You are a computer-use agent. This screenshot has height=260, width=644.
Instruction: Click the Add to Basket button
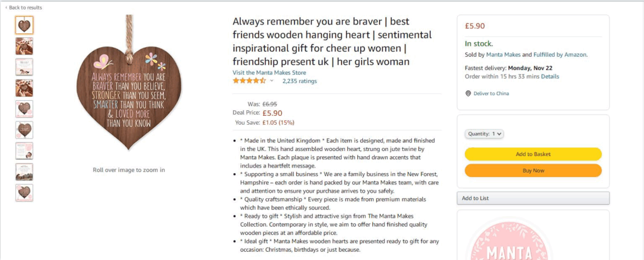click(533, 154)
